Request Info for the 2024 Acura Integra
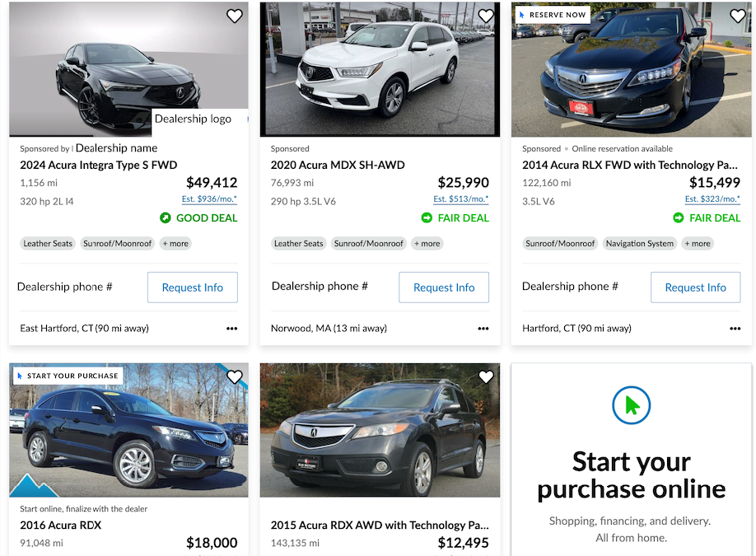 click(x=193, y=287)
